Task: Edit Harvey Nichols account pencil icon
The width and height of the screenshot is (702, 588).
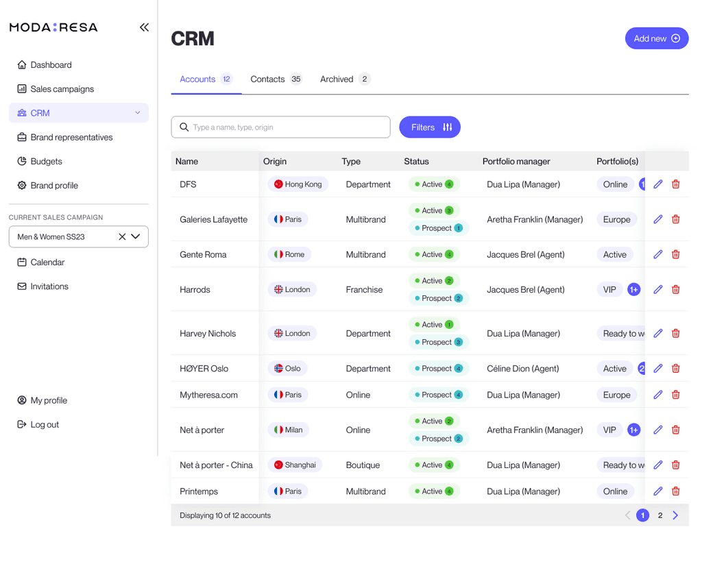Action: tap(657, 333)
